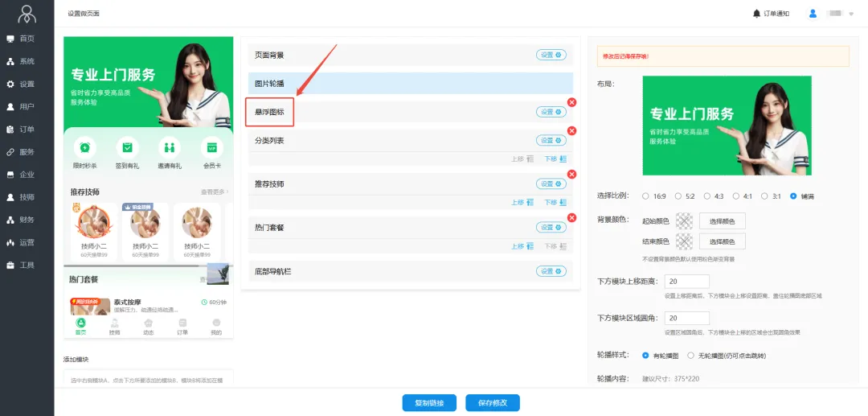The height and width of the screenshot is (416, 868).
Task: Remove the 悬浮图标 module with red X
Action: pyautogui.click(x=572, y=102)
